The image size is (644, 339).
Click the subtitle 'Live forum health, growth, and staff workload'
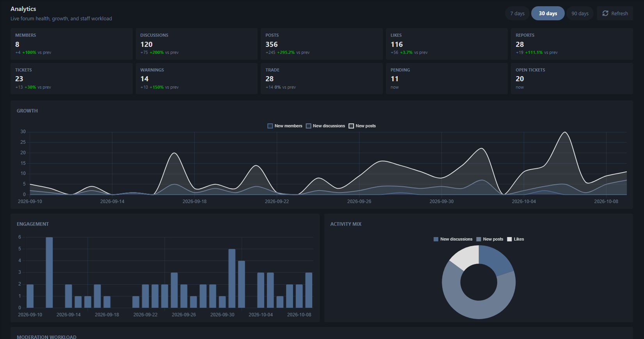(x=61, y=18)
